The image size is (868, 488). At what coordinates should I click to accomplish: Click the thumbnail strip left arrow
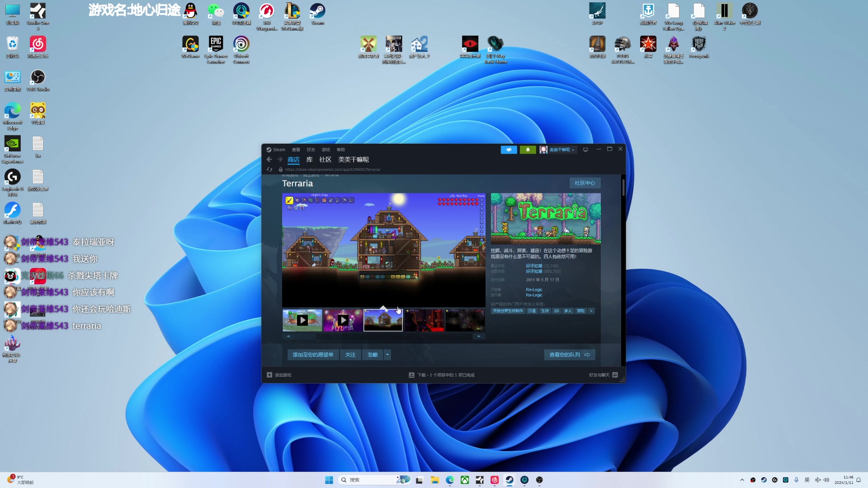coord(288,336)
